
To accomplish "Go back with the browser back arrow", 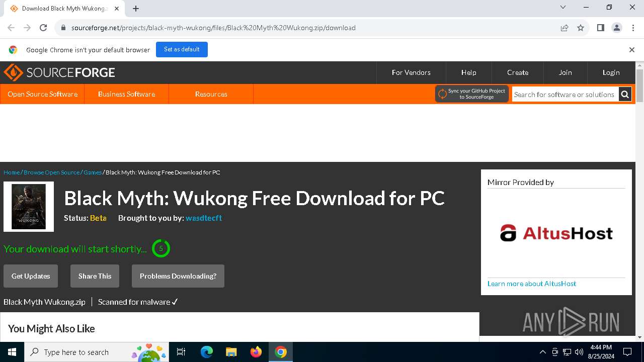I will coord(11,28).
